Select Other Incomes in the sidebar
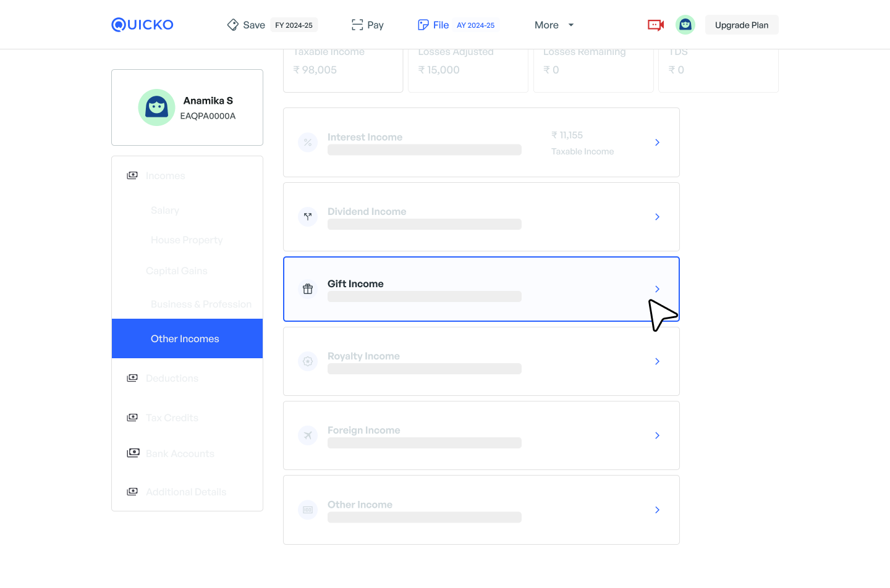Image resolution: width=890 pixels, height=588 pixels. point(185,338)
